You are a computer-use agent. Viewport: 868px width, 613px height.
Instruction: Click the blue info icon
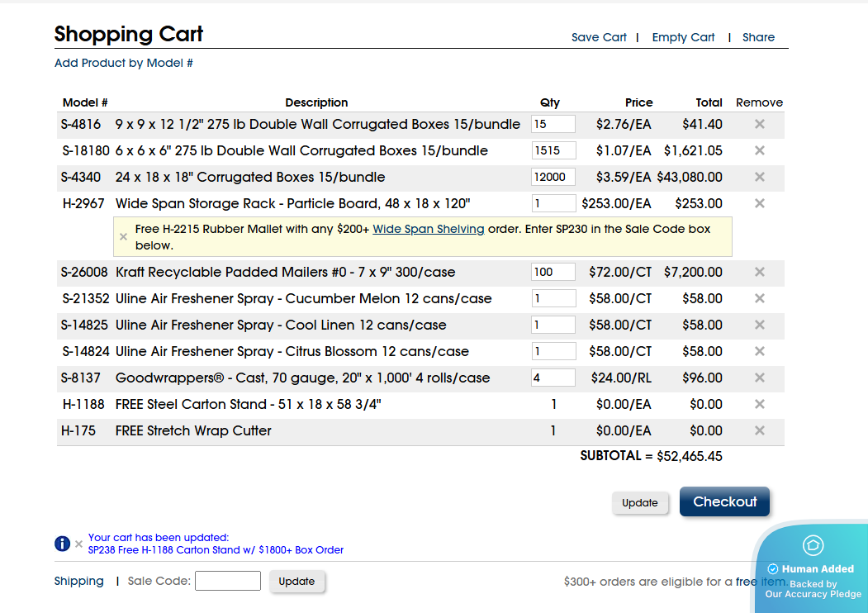[x=62, y=544]
